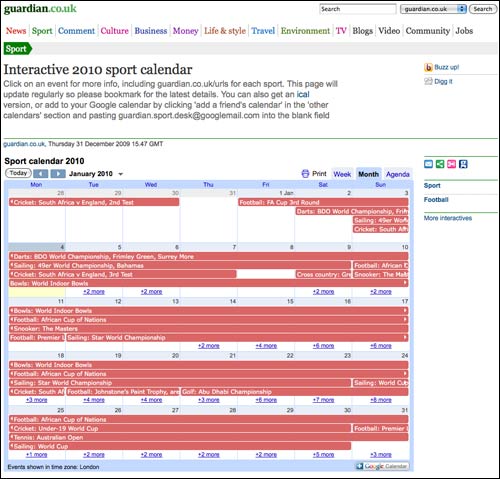Expand +1 more on Monday 25

[x=36, y=454]
